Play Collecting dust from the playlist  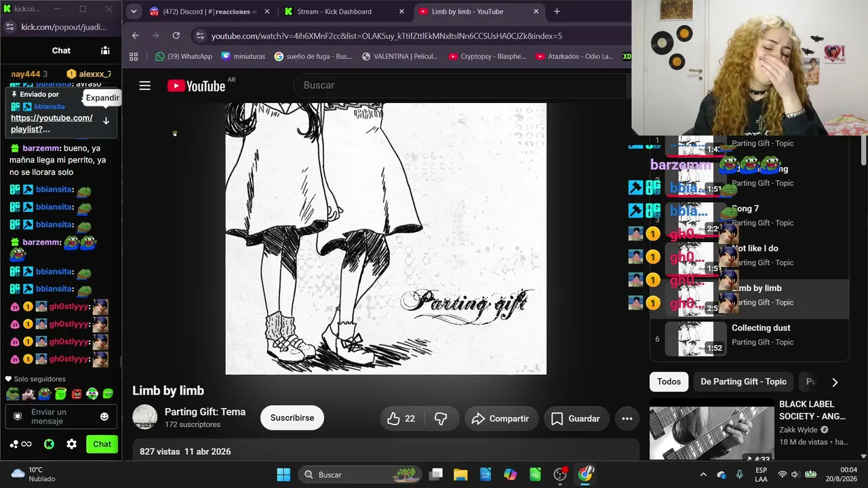point(749,339)
